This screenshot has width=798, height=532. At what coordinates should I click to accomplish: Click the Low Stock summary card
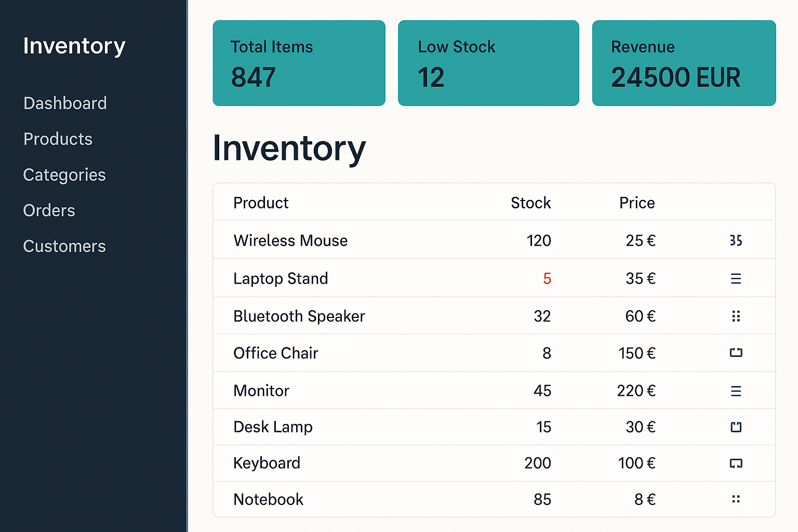click(x=488, y=63)
